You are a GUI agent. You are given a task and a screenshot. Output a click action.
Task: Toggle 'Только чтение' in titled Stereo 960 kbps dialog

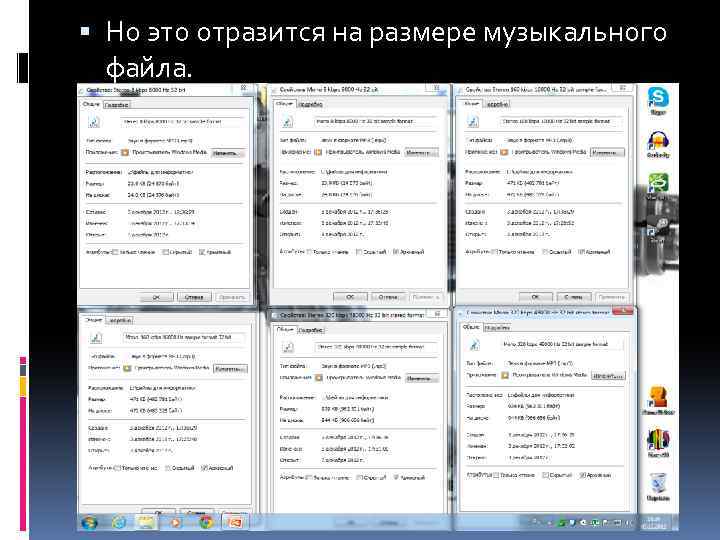pos(495,252)
